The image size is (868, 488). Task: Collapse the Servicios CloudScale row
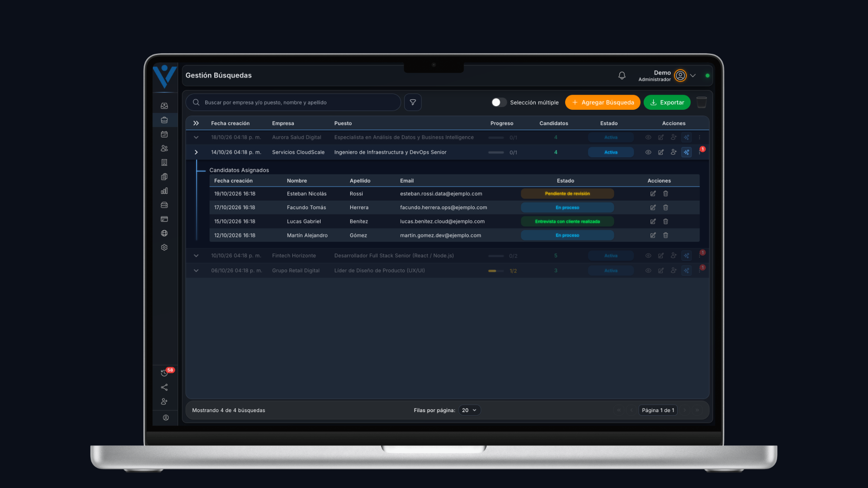pos(196,152)
